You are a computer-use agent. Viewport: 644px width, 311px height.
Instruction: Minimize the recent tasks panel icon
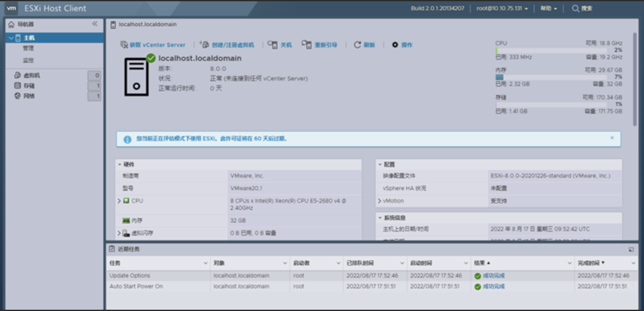point(631,249)
